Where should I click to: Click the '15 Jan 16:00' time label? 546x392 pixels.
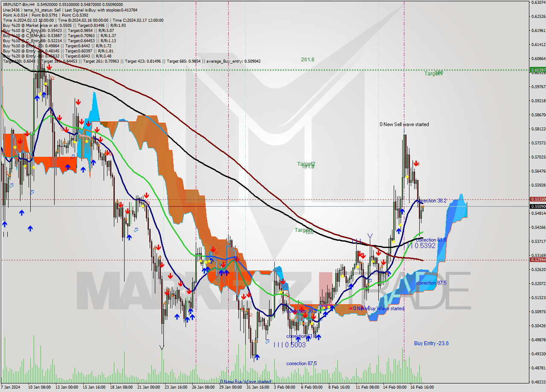(93, 388)
